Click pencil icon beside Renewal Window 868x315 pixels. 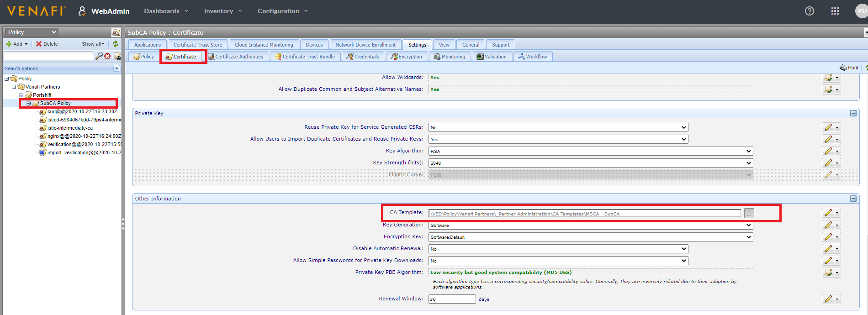[828, 299]
